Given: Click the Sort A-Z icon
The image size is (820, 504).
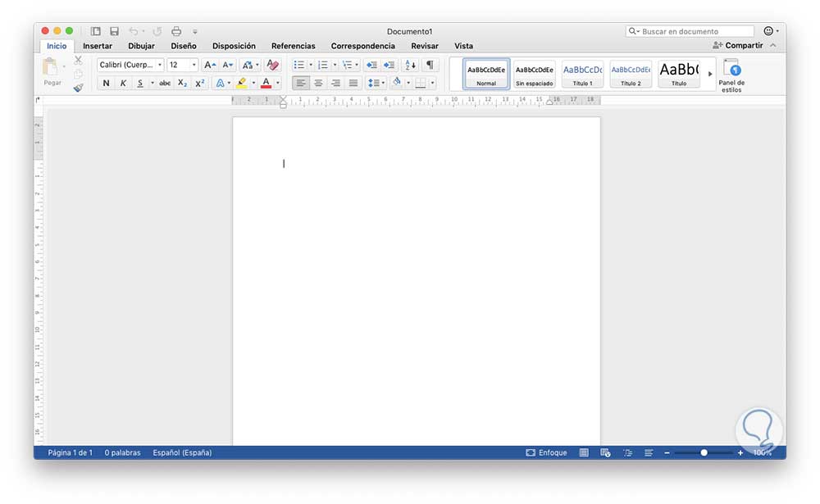Looking at the screenshot, I should point(411,65).
